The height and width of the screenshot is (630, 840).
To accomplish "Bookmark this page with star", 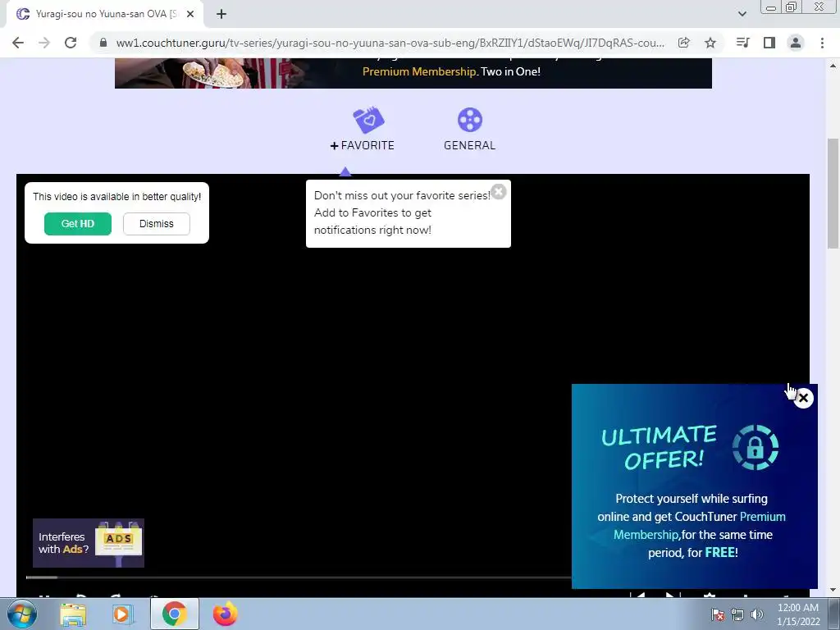I will (x=710, y=43).
